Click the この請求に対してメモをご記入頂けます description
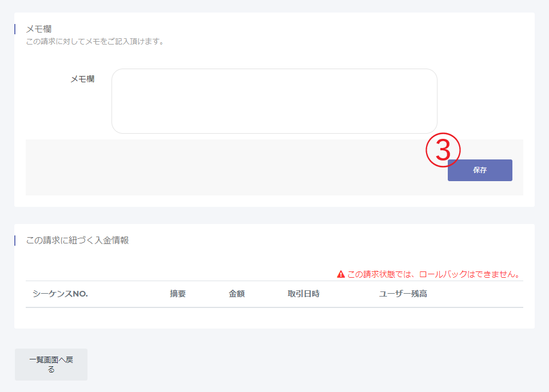This screenshot has width=549, height=392. [x=95, y=41]
